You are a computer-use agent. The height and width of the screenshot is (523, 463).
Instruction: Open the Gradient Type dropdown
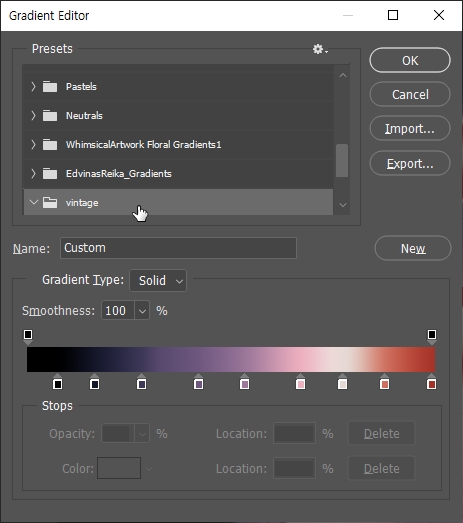(158, 281)
